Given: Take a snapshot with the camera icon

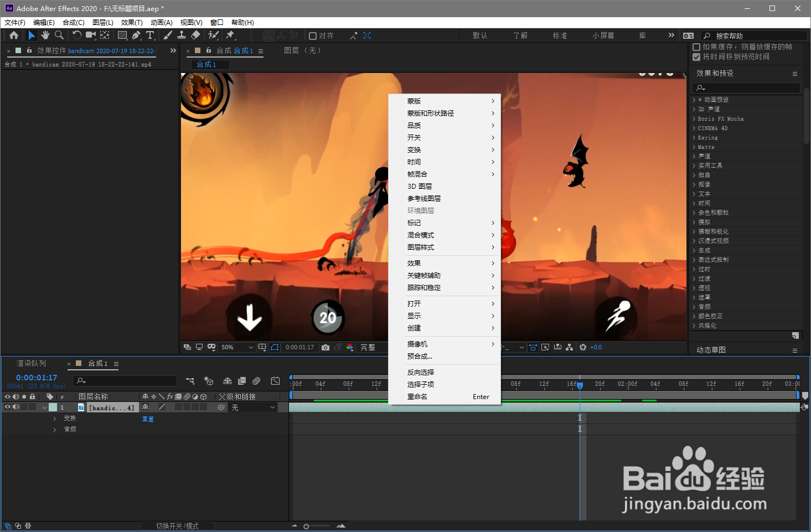Looking at the screenshot, I should (326, 347).
